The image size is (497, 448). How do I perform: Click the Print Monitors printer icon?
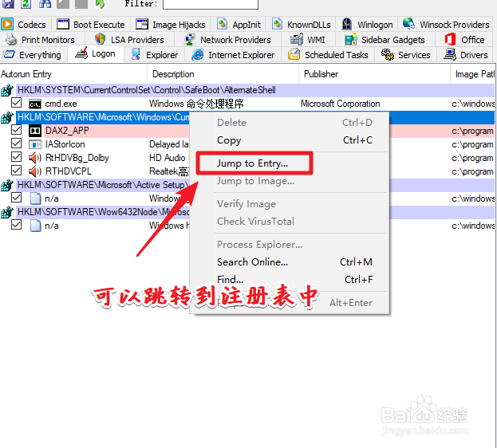(11, 39)
